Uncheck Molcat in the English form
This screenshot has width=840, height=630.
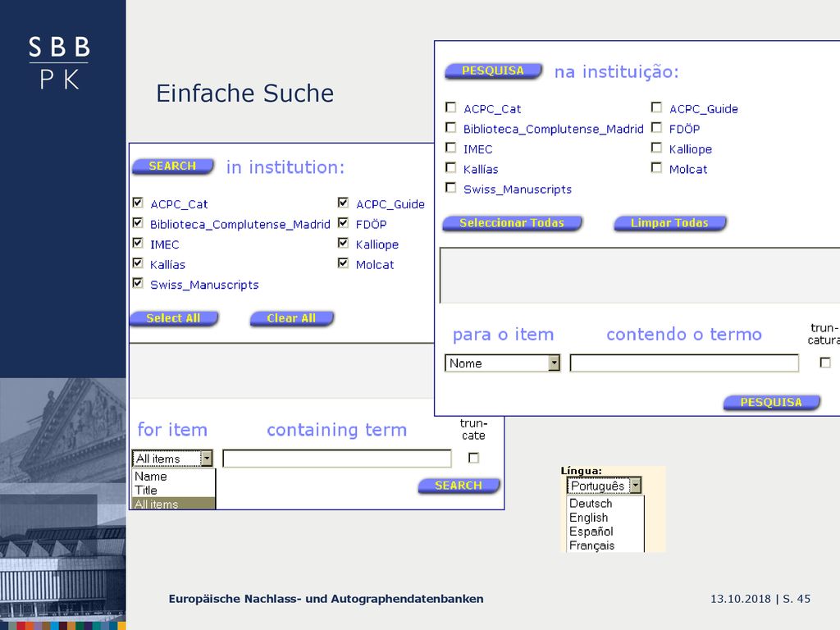(344, 263)
